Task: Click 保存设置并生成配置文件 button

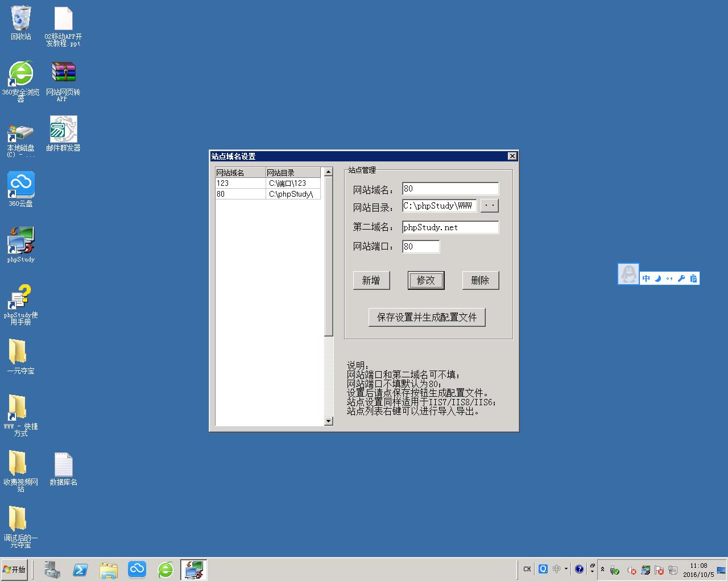Action: click(427, 317)
